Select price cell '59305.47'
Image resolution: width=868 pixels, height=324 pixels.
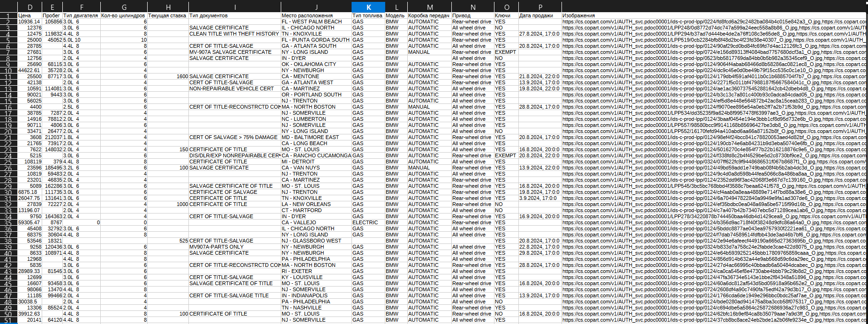(30, 222)
